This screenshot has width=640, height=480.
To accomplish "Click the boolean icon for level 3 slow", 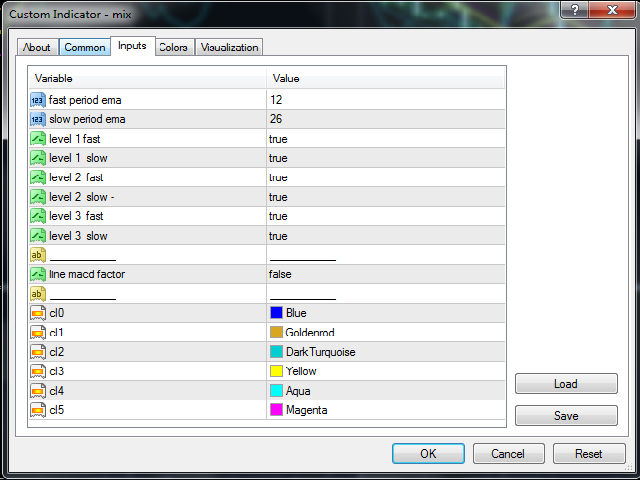I will pos(38,236).
